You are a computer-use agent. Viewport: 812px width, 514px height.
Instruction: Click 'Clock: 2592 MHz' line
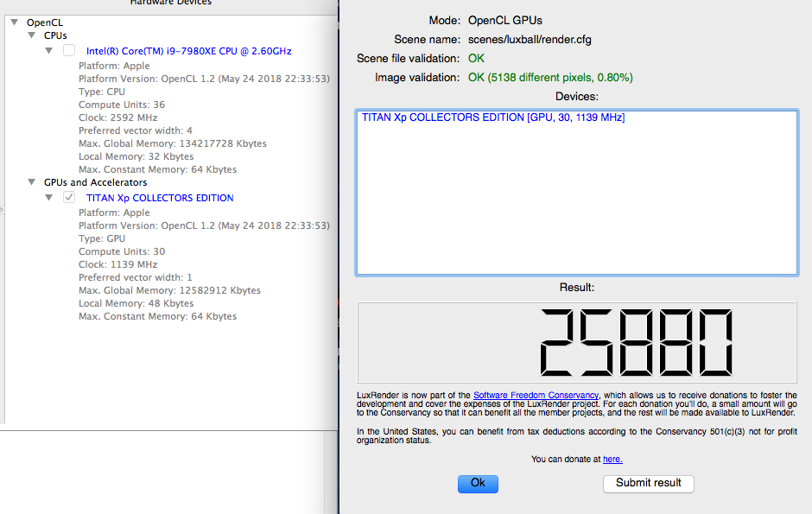pos(118,117)
